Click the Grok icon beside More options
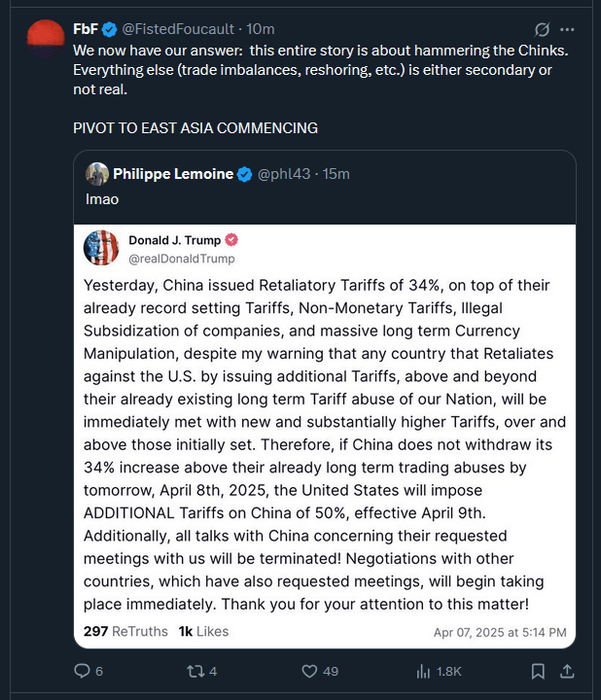The height and width of the screenshot is (700, 601). [x=542, y=29]
